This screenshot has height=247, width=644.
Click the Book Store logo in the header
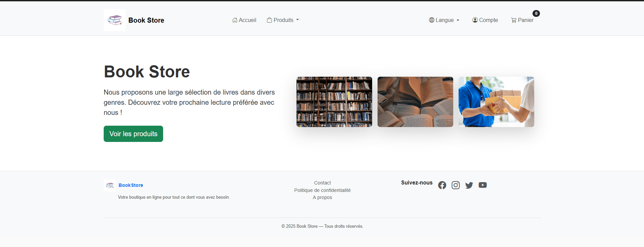114,20
